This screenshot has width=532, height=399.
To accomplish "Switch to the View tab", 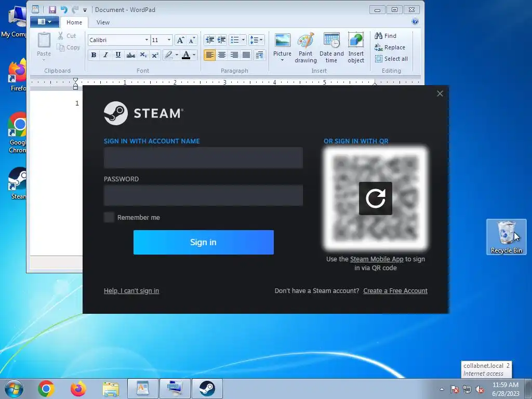I will point(103,22).
